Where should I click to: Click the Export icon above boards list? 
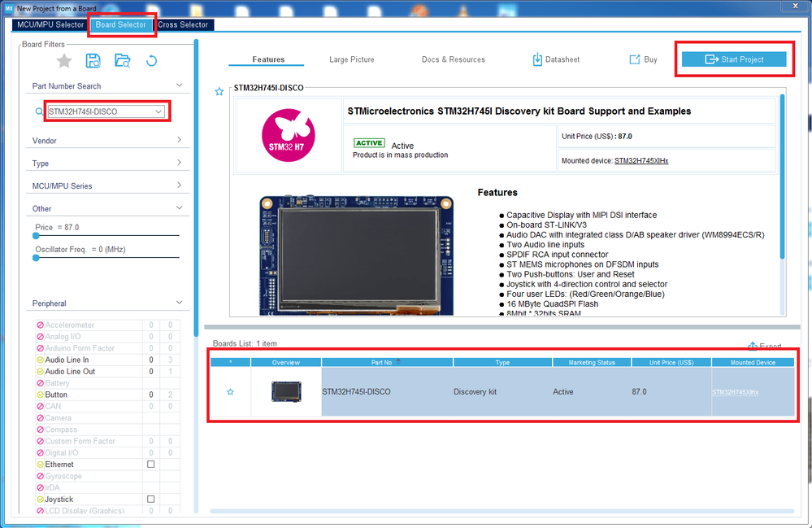point(753,346)
